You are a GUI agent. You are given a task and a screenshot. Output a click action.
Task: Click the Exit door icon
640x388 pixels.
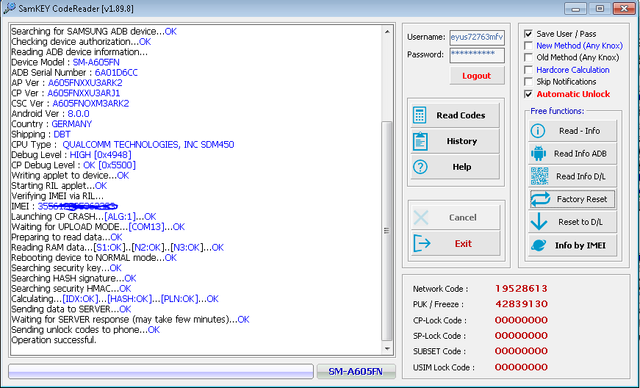coord(422,244)
